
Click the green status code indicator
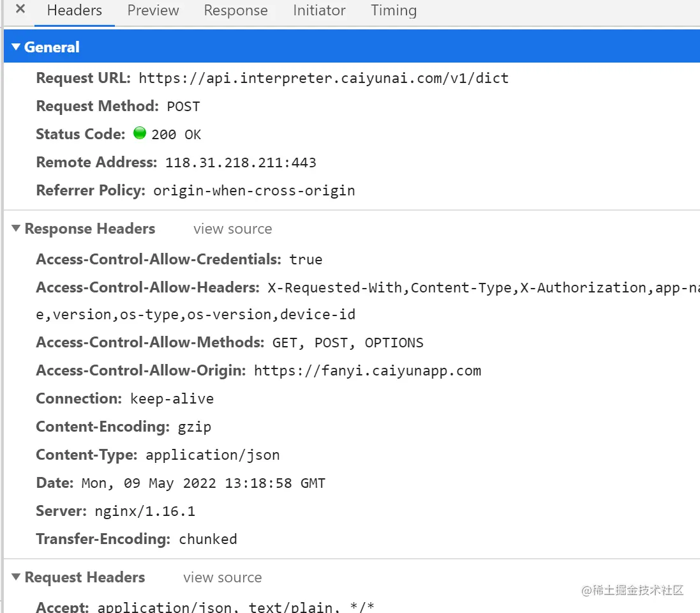point(140,133)
